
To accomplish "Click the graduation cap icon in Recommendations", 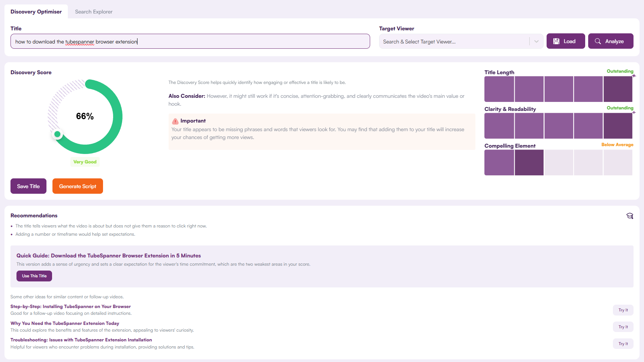I will click(630, 216).
